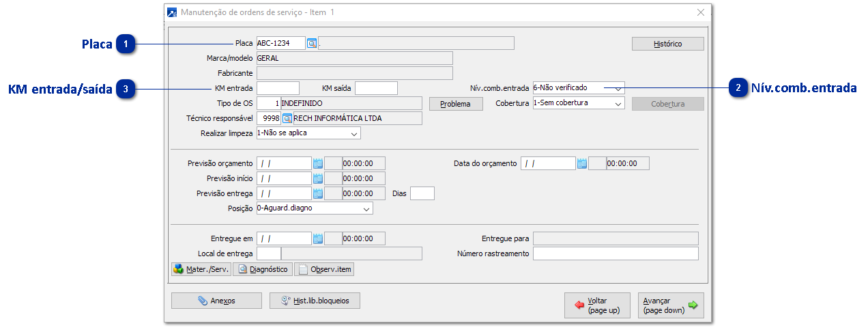Image resolution: width=868 pixels, height=330 pixels.
Task: Open the Previsão entrega calendar icon
Action: [317, 194]
